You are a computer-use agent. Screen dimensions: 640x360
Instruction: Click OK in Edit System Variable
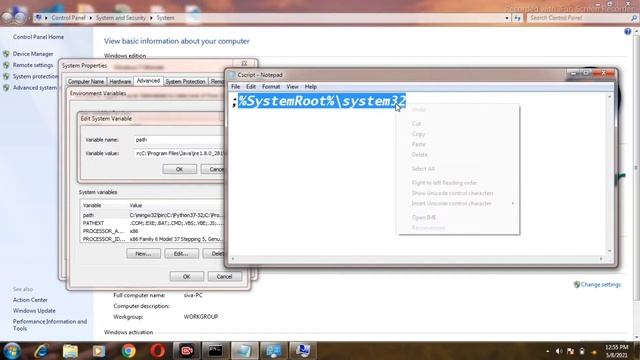click(x=180, y=169)
